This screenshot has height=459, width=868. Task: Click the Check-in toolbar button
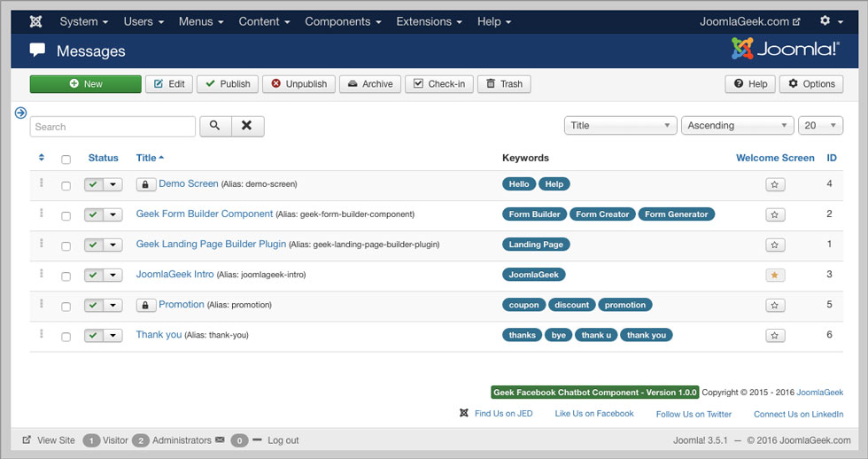tap(439, 84)
